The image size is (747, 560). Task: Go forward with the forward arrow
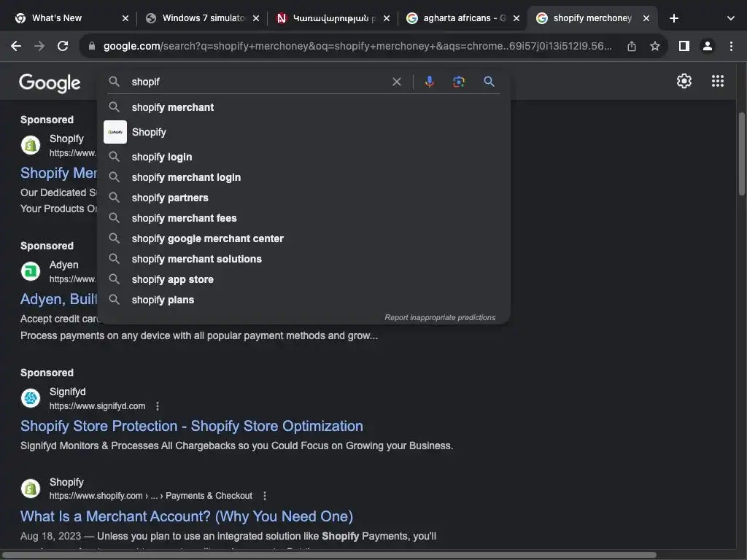pos(39,46)
